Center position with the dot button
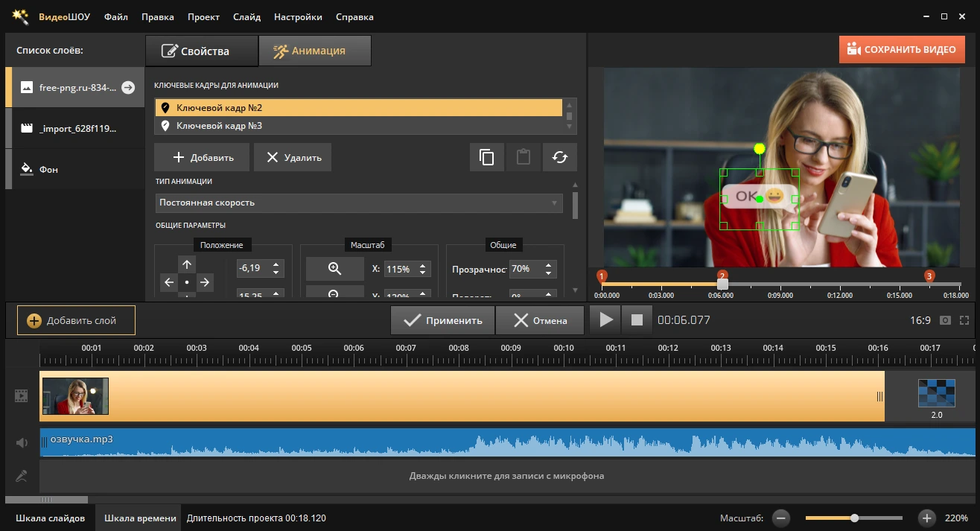This screenshot has width=980, height=531. point(187,282)
